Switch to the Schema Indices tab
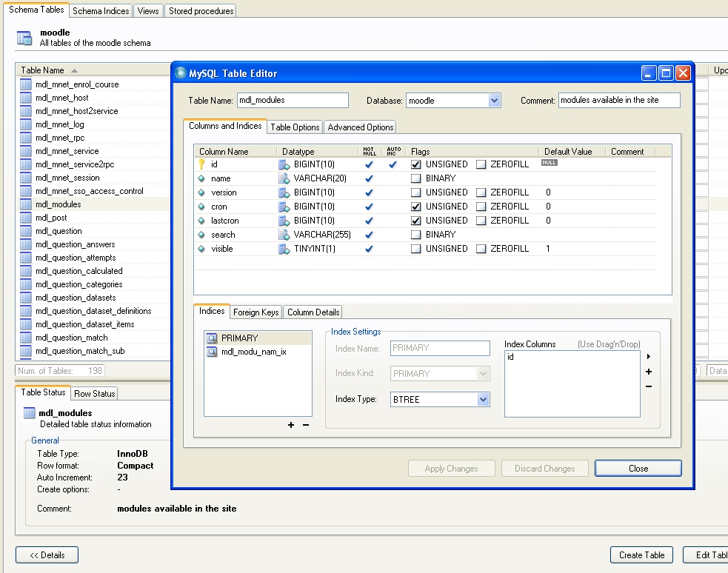 (101, 10)
